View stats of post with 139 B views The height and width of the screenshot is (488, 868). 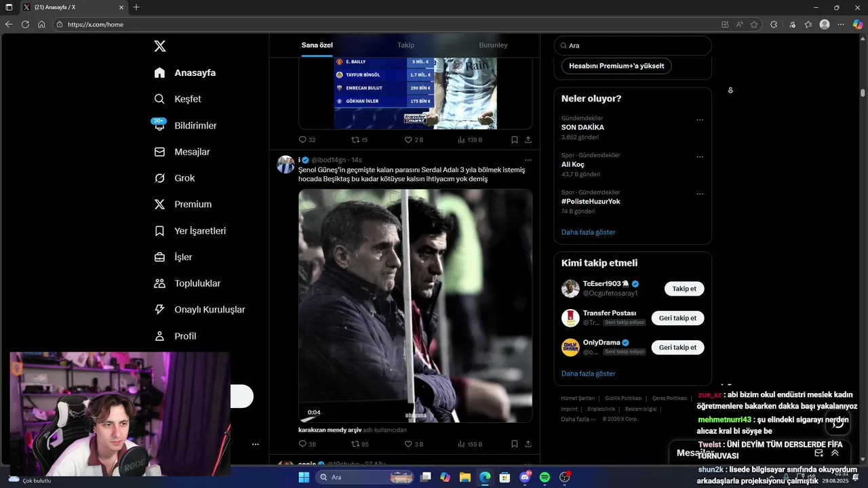[x=469, y=140]
